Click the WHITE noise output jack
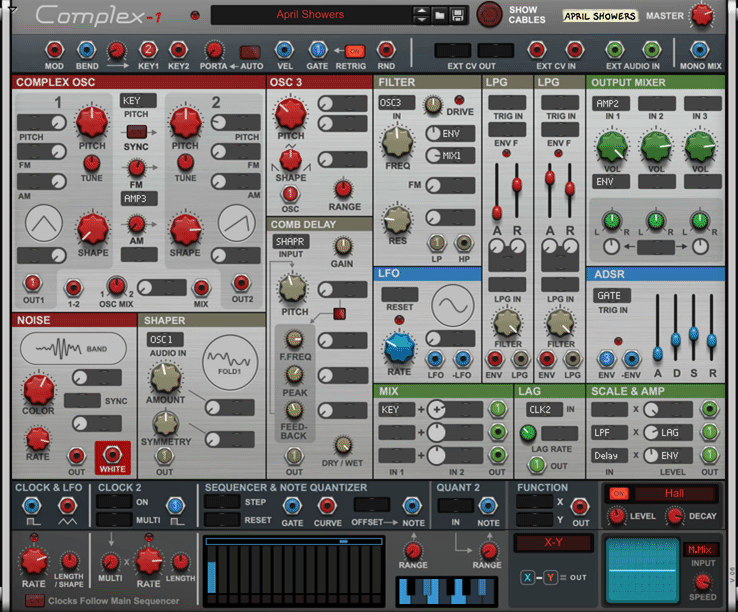The image size is (738, 612). (112, 455)
